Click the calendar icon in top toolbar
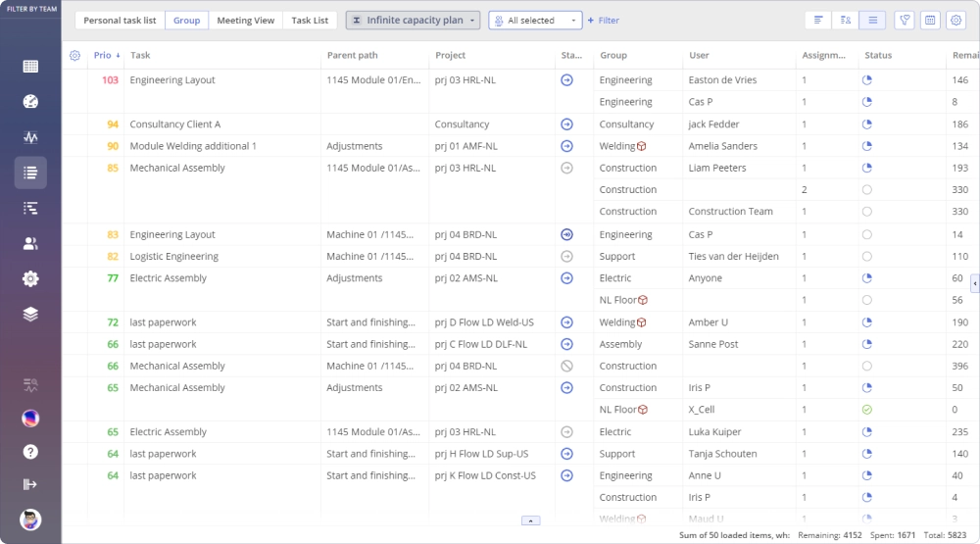The image size is (980, 544). coord(930,21)
